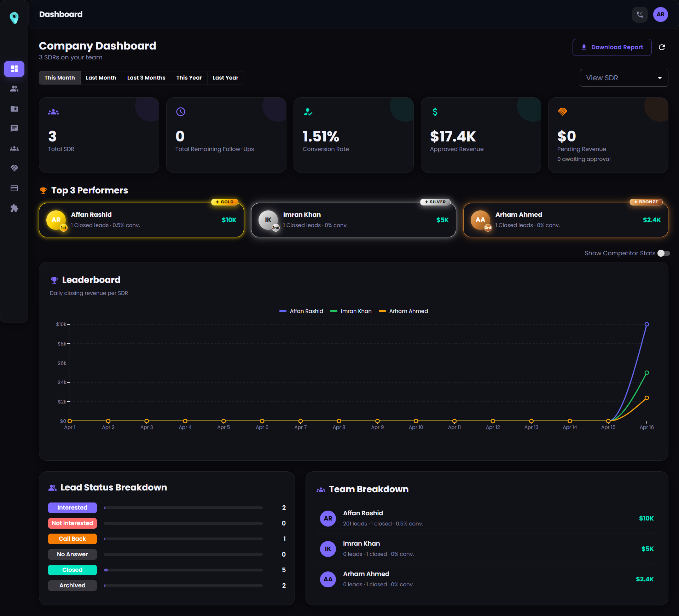The width and height of the screenshot is (679, 616).
Task: Click the dashboard grid sidebar icon
Action: pos(14,69)
